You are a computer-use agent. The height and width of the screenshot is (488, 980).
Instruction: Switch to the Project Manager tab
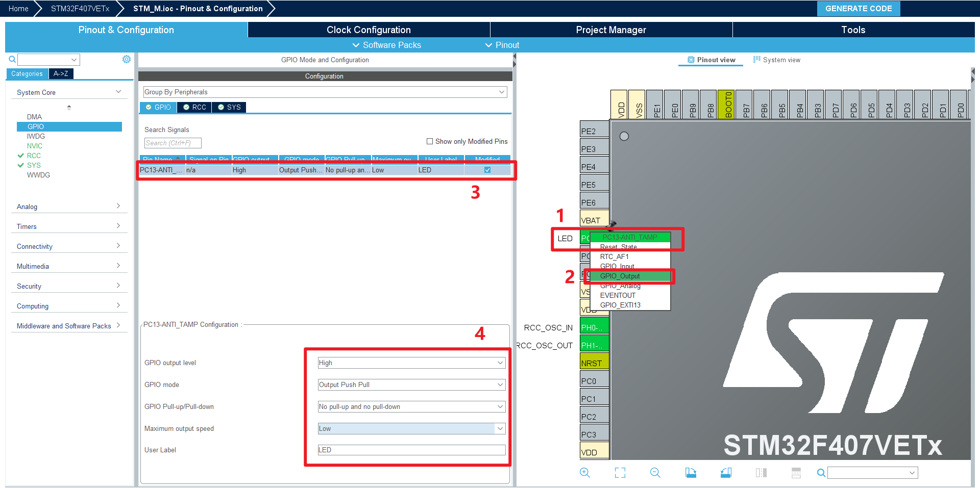[611, 30]
